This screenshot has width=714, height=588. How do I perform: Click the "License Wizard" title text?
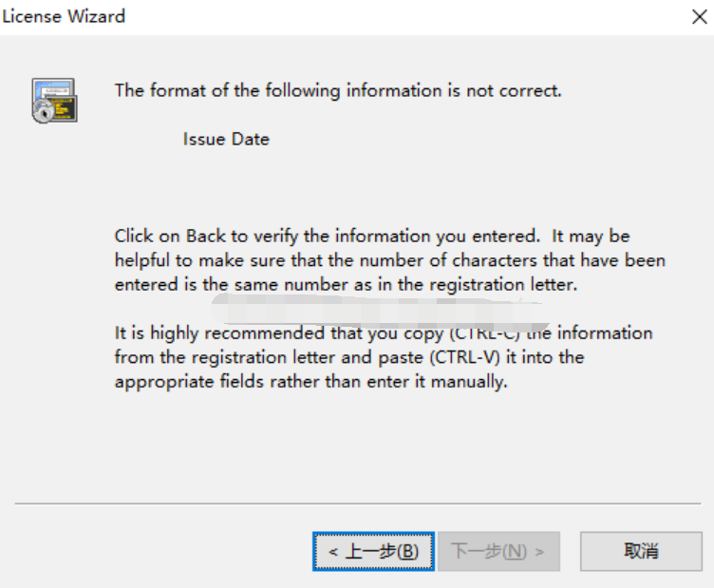65,16
